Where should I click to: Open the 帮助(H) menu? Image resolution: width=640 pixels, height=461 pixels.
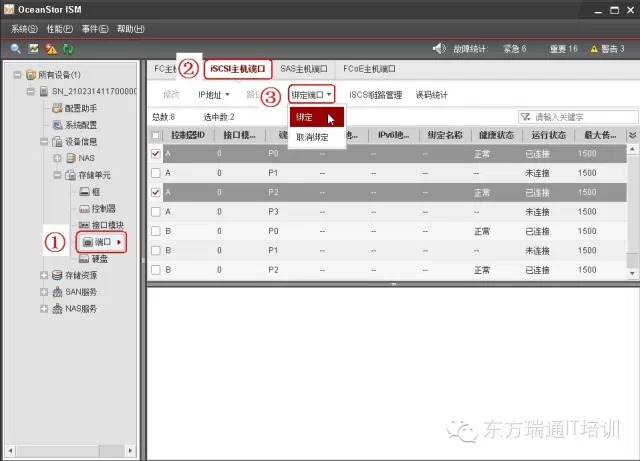[x=131, y=29]
